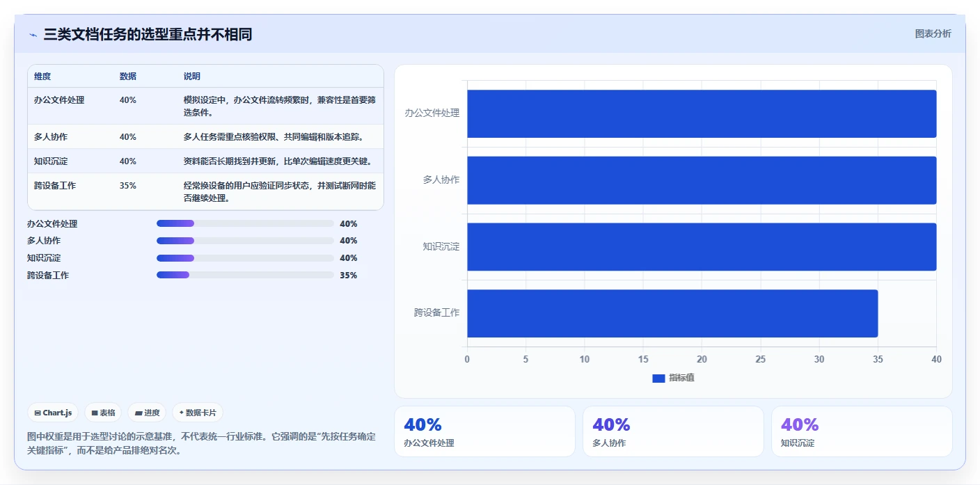Screen dimensions: 980x485
Task: Click the footnote starting 图中权重是用于选型讨论
Action: pyautogui.click(x=202, y=443)
